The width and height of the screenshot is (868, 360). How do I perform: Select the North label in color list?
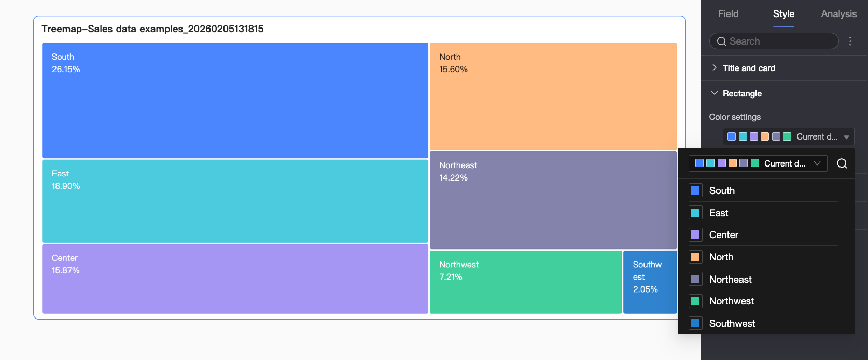721,257
